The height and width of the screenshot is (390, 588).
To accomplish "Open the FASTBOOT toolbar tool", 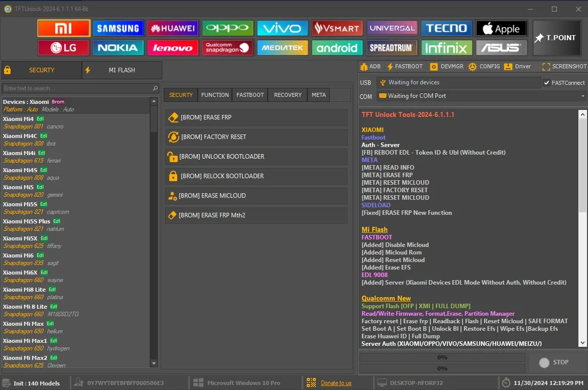I will [x=405, y=66].
